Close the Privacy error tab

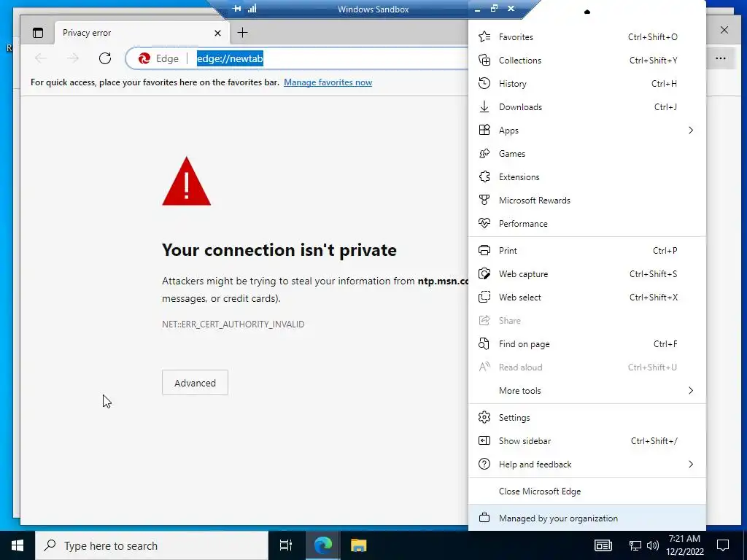click(x=217, y=33)
